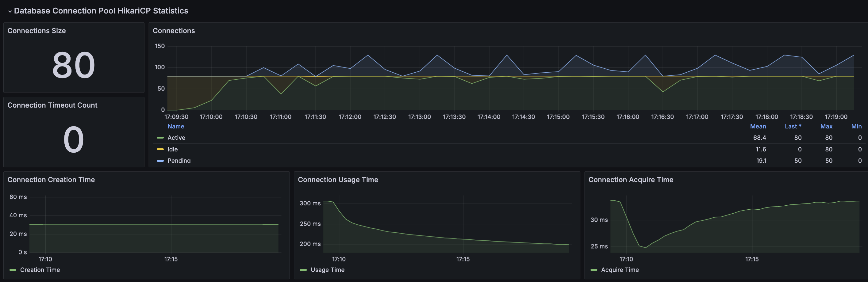Click the green Creation Time color swatch

(x=13, y=270)
